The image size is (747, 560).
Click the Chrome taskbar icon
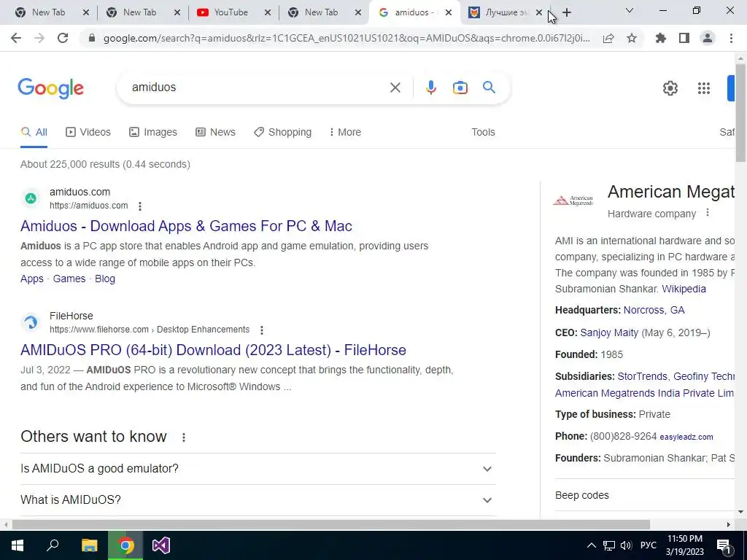tap(125, 545)
